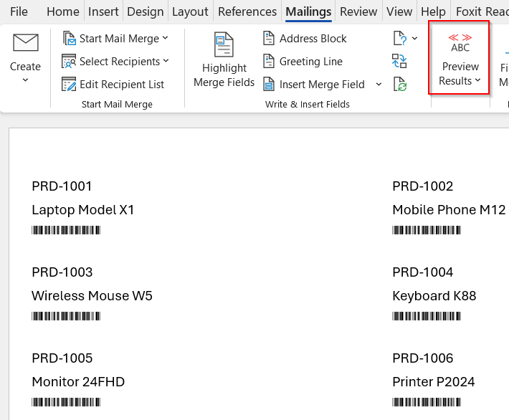Open the File tab
Viewport: 509px width, 420px height.
[19, 11]
